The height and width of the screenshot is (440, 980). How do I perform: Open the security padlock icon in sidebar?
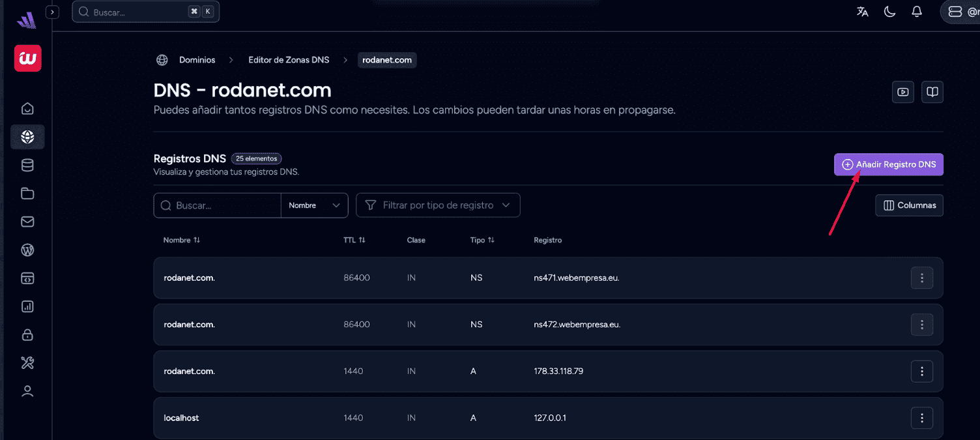coord(27,335)
